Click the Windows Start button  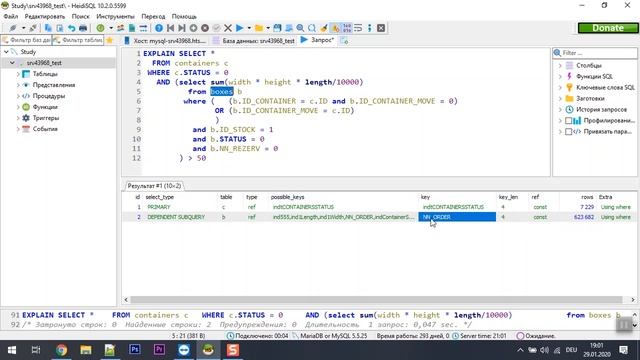point(11,350)
